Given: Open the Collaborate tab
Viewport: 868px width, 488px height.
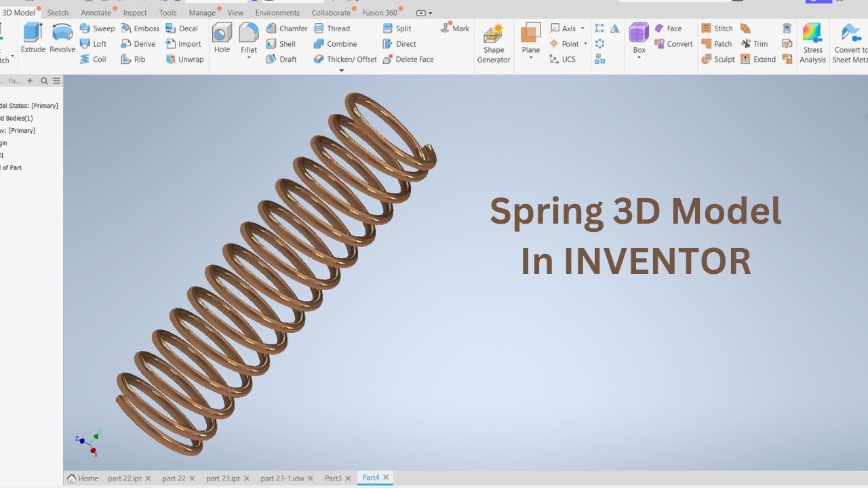Looking at the screenshot, I should (331, 13).
